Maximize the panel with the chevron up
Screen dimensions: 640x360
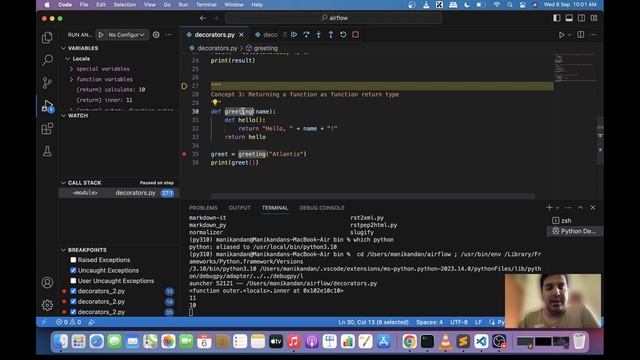click(580, 207)
